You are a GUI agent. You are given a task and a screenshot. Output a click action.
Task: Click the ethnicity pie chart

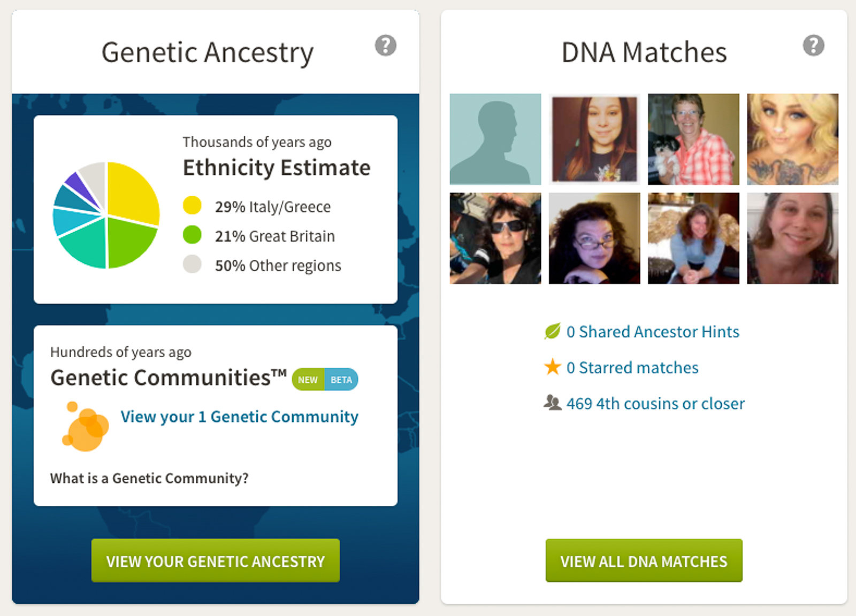106,215
